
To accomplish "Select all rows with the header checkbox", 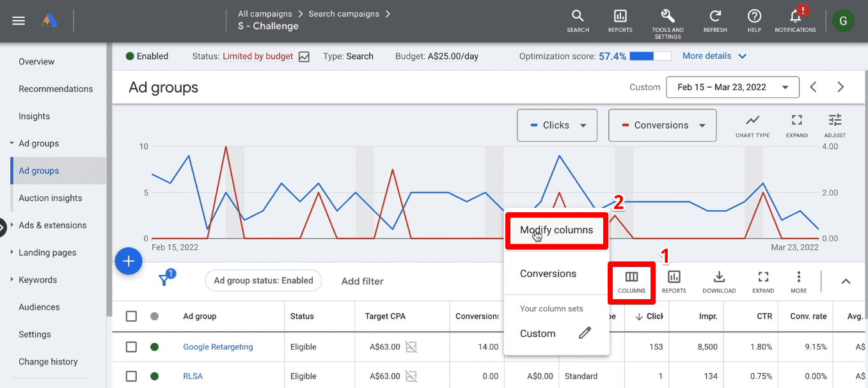I will tap(131, 316).
